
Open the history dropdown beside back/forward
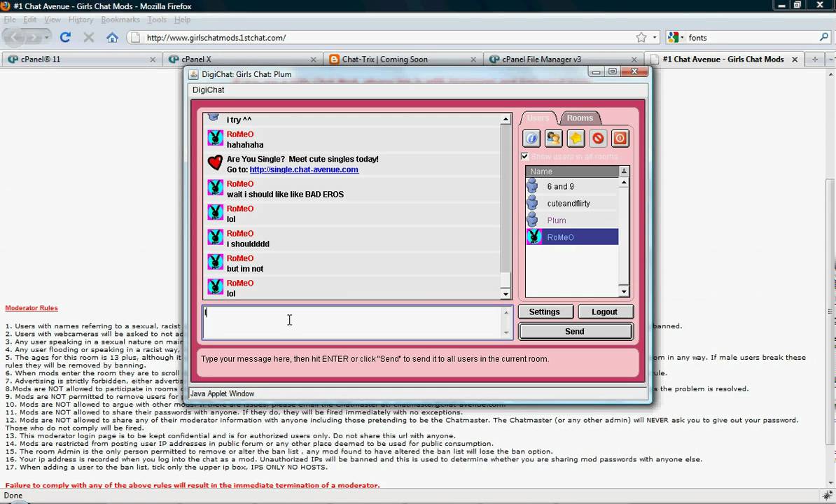tap(46, 37)
